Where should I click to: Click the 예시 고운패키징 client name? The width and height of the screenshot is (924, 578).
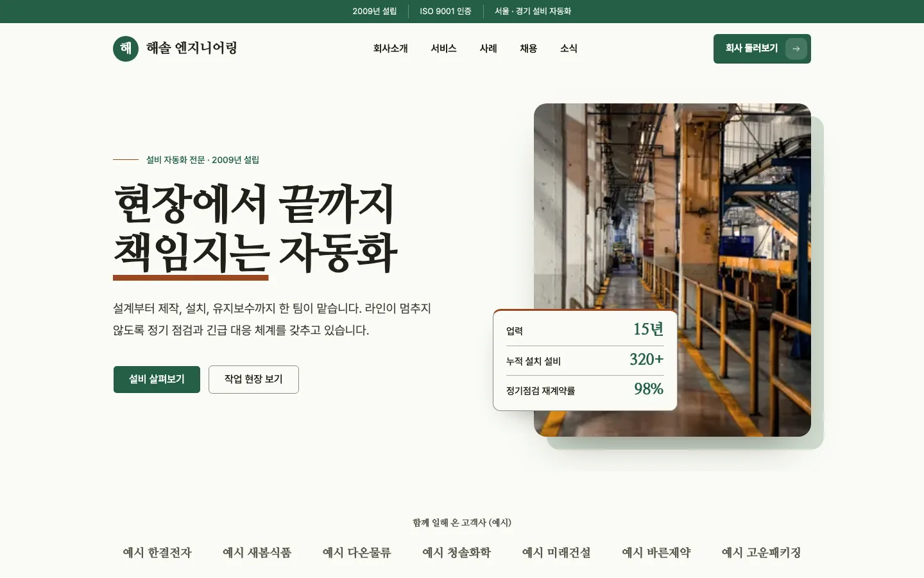[761, 553]
